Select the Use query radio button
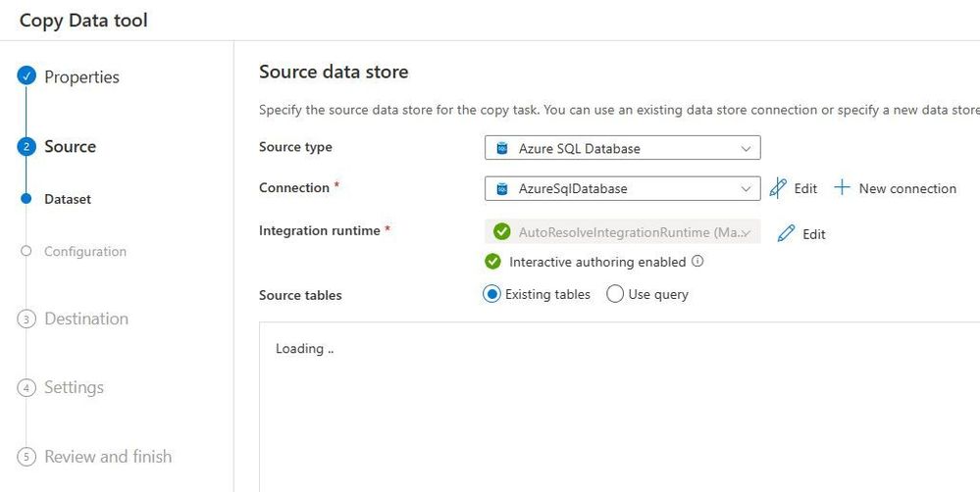Image resolution: width=980 pixels, height=492 pixels. pos(615,294)
